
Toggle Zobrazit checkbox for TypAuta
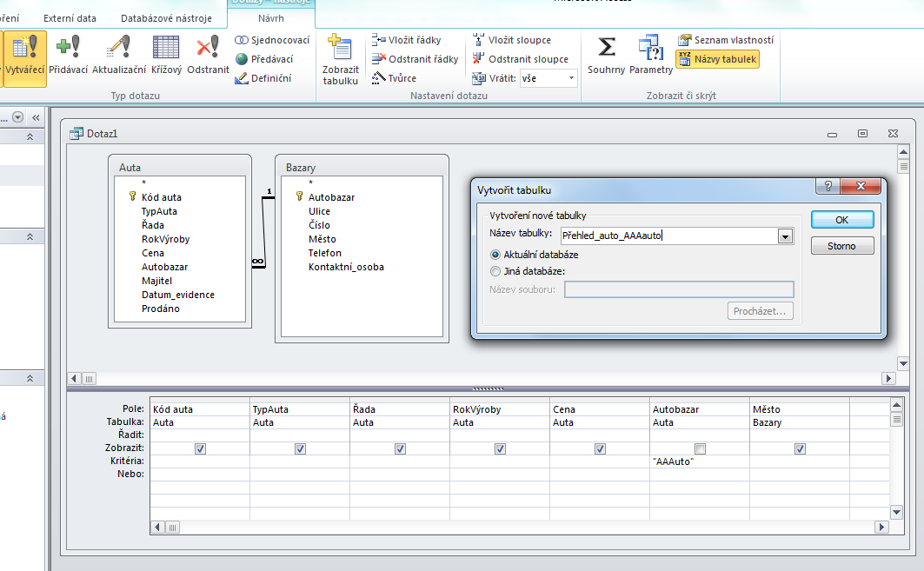click(300, 449)
